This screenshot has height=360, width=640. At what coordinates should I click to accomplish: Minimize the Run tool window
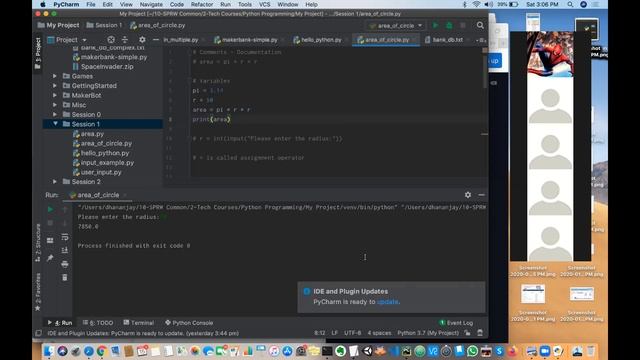(x=481, y=195)
